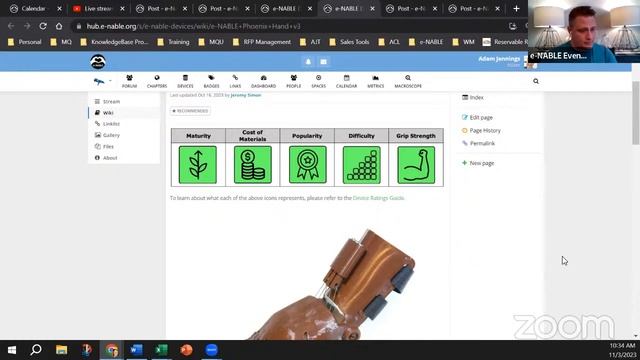640x360 pixels.
Task: Go back in browser history
Action: tap(11, 26)
